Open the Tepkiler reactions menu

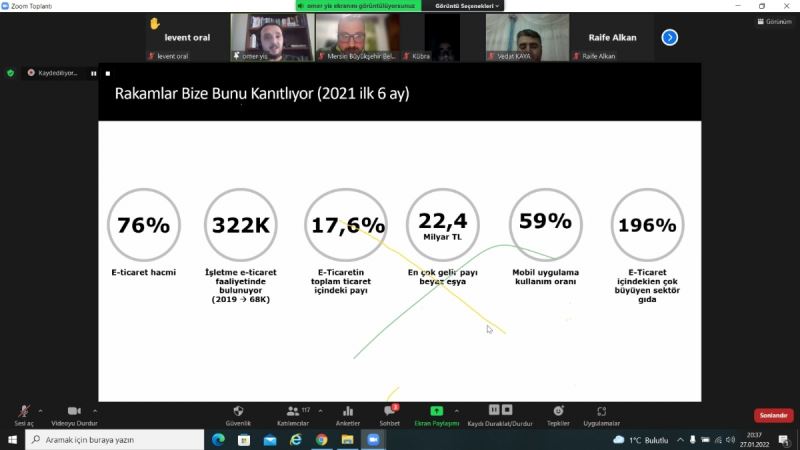click(558, 414)
